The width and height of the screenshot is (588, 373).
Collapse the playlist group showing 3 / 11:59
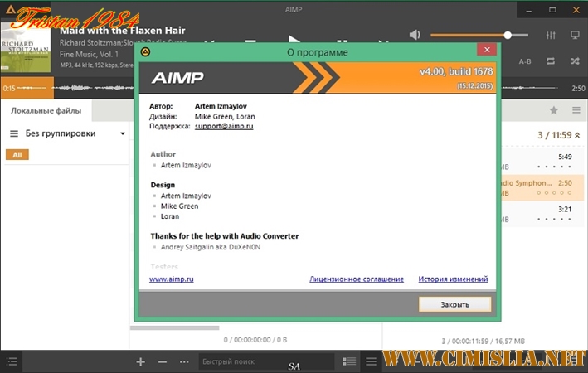click(x=577, y=135)
